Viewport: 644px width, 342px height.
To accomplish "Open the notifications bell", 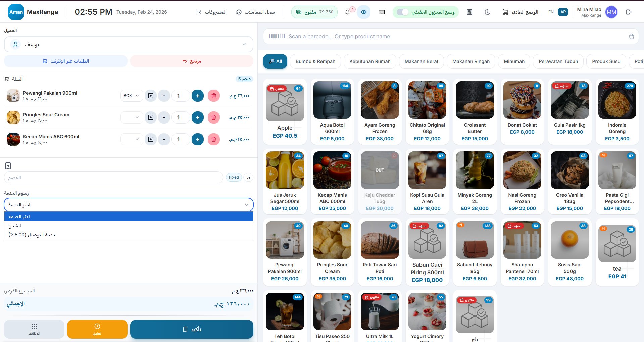I will [x=347, y=12].
